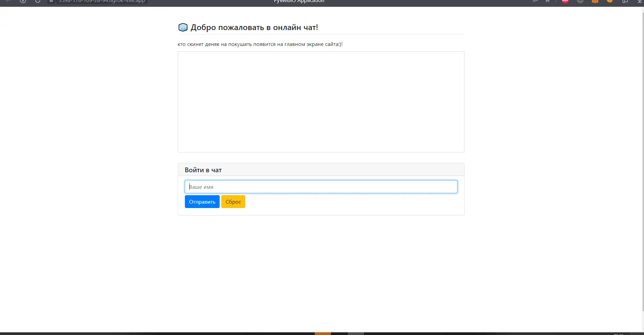This screenshot has height=335, width=644.
Task: Click the "Войти в чат" panel header
Action: click(x=321, y=170)
